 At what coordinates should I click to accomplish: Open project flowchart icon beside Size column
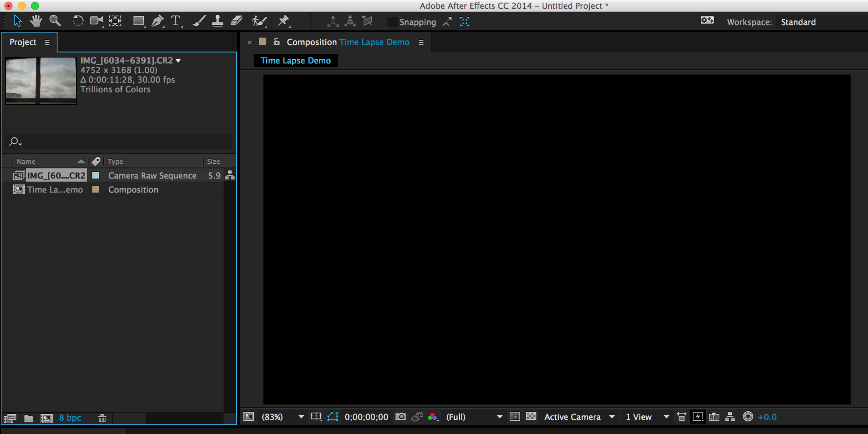(x=230, y=175)
